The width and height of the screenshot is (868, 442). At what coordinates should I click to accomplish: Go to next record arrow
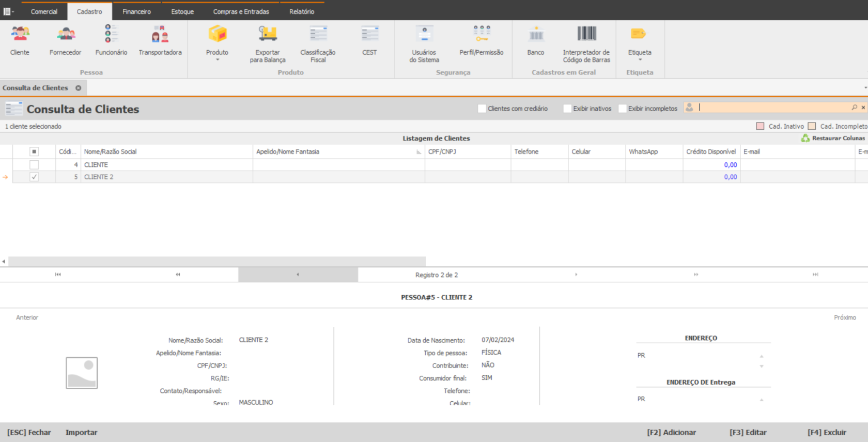pyautogui.click(x=576, y=275)
